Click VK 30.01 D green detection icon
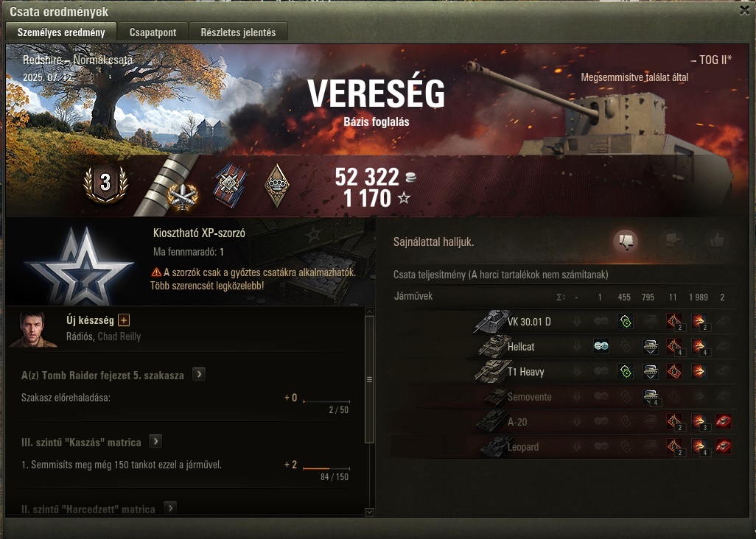This screenshot has width=756, height=539. pos(626,321)
